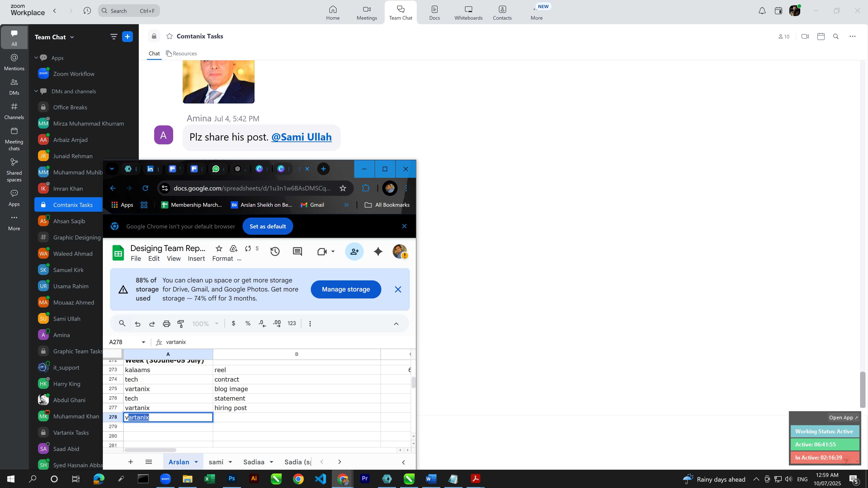Open Photoshop from the Windows taskbar
Screen dimensions: 868x488
(232, 479)
